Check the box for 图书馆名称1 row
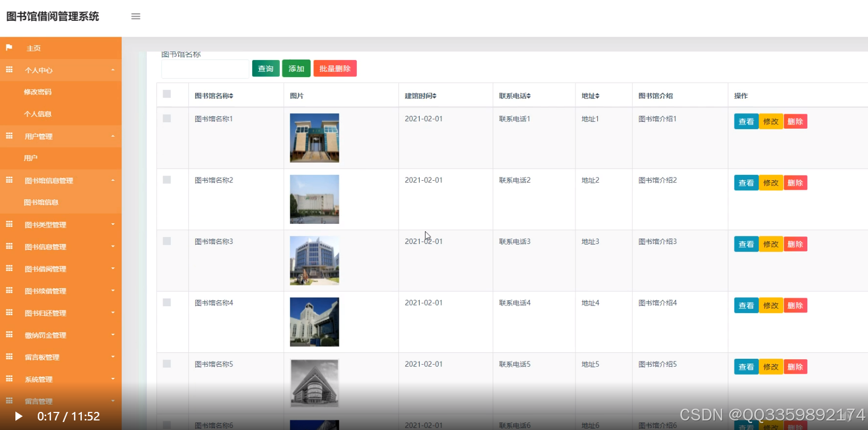The height and width of the screenshot is (430, 868). (x=167, y=119)
